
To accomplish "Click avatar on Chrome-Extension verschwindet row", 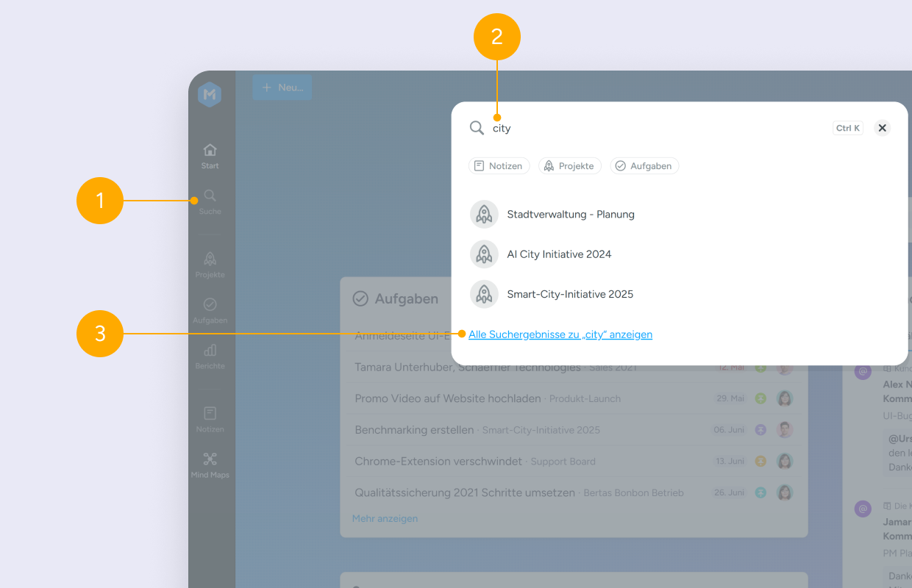I will point(785,461).
